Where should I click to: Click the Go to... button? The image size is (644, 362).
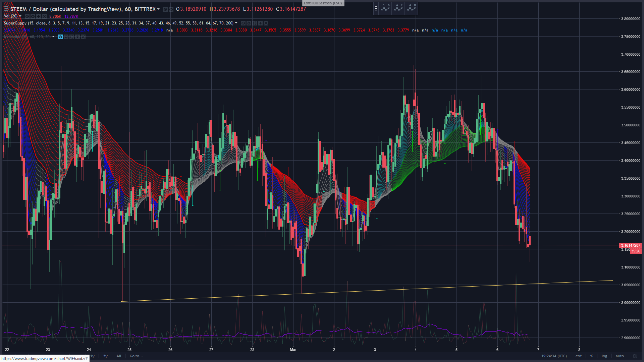coord(136,356)
